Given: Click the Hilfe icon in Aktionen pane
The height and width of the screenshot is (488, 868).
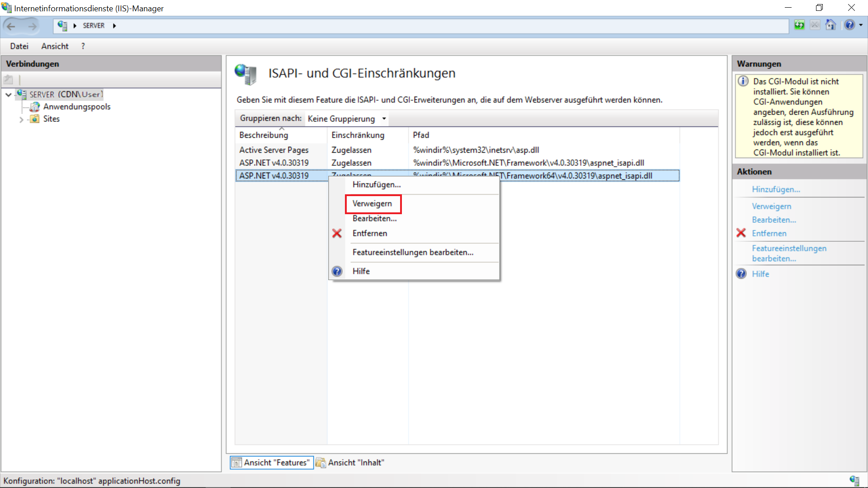Looking at the screenshot, I should [x=741, y=274].
